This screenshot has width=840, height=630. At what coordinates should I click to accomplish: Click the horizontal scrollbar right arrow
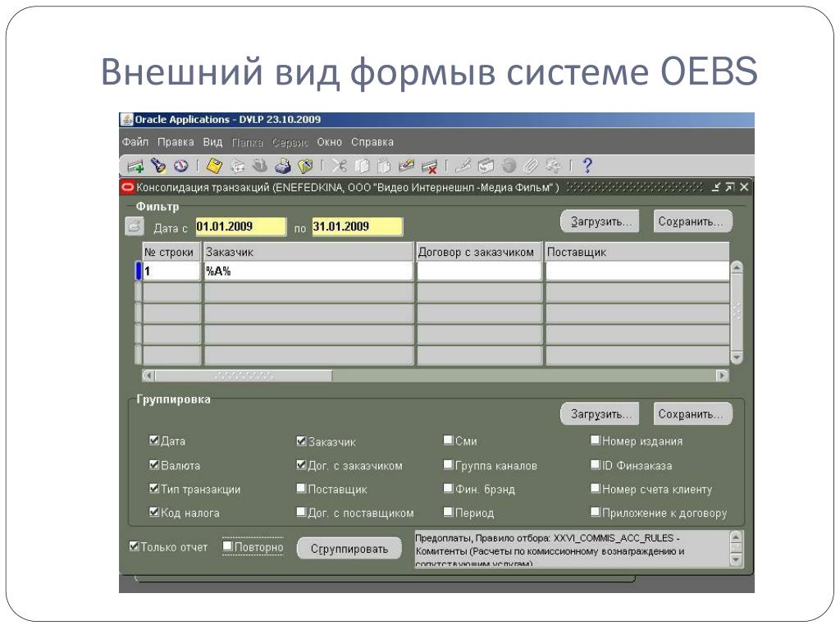coord(723,376)
